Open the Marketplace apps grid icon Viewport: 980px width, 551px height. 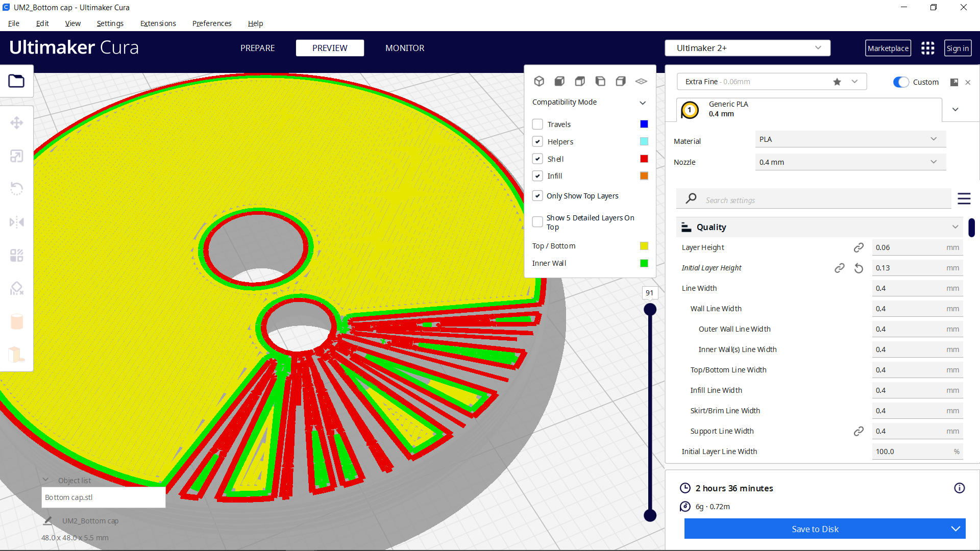927,48
